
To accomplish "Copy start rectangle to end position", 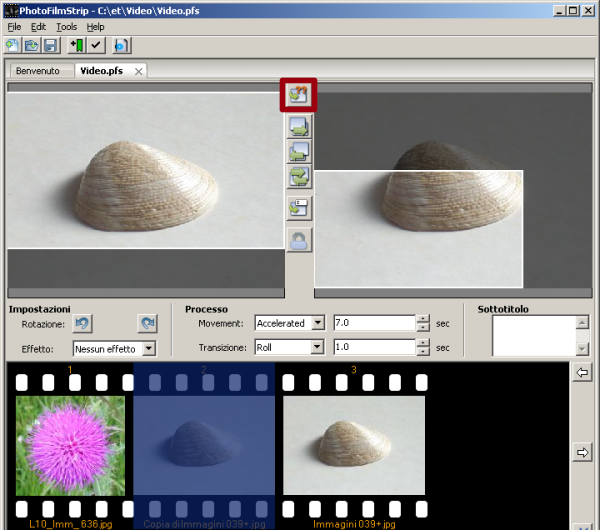I will pos(299,126).
